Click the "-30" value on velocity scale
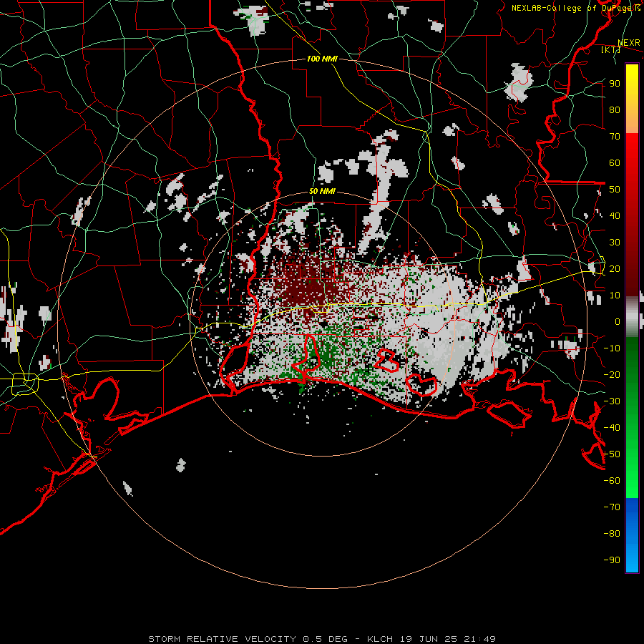Screen dimensions: 644x644 [612, 401]
